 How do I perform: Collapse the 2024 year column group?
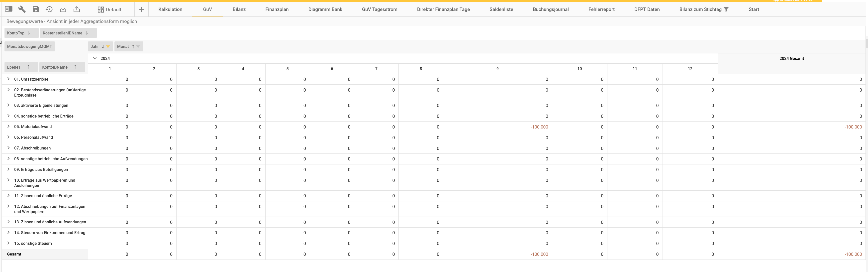pos(95,58)
